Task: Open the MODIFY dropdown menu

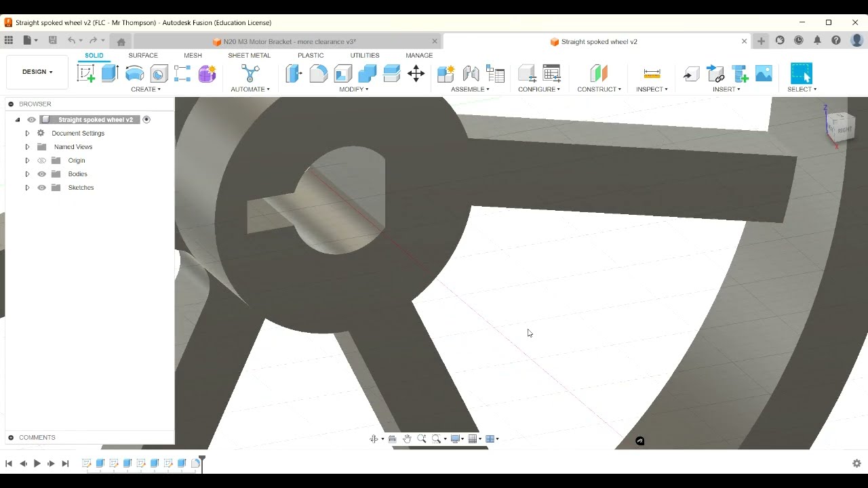Action: click(x=354, y=89)
